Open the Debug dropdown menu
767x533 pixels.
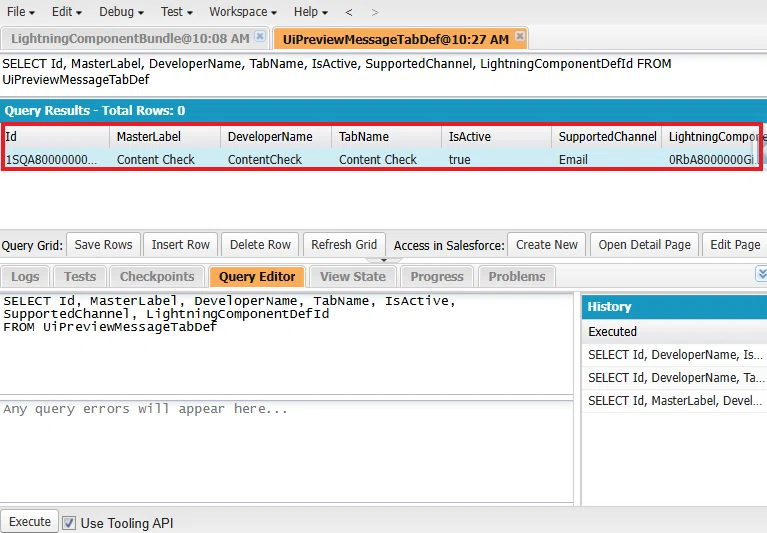121,12
